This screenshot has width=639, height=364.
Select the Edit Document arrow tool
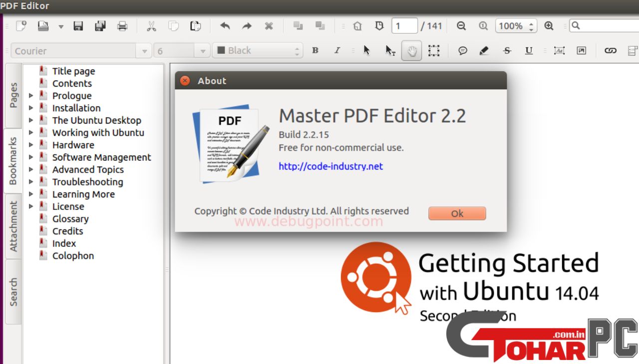(367, 50)
